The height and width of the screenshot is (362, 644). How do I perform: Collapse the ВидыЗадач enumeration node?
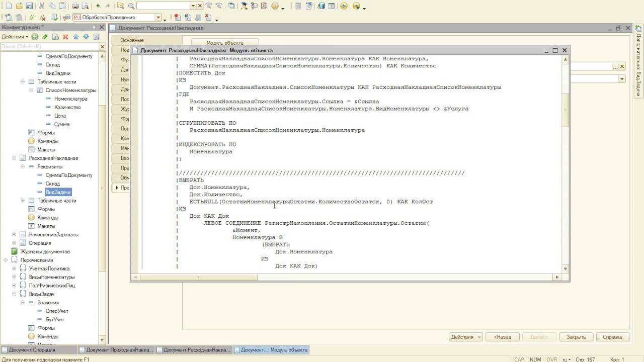tap(14, 294)
